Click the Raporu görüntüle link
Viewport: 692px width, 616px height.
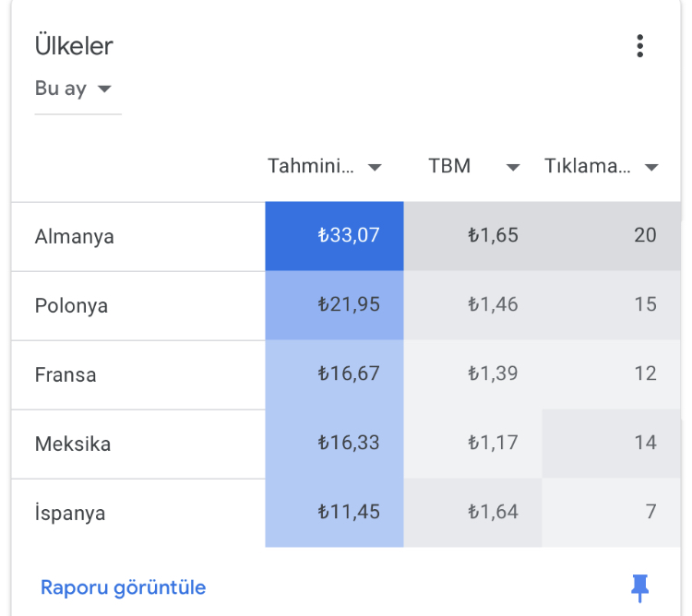tap(123, 587)
